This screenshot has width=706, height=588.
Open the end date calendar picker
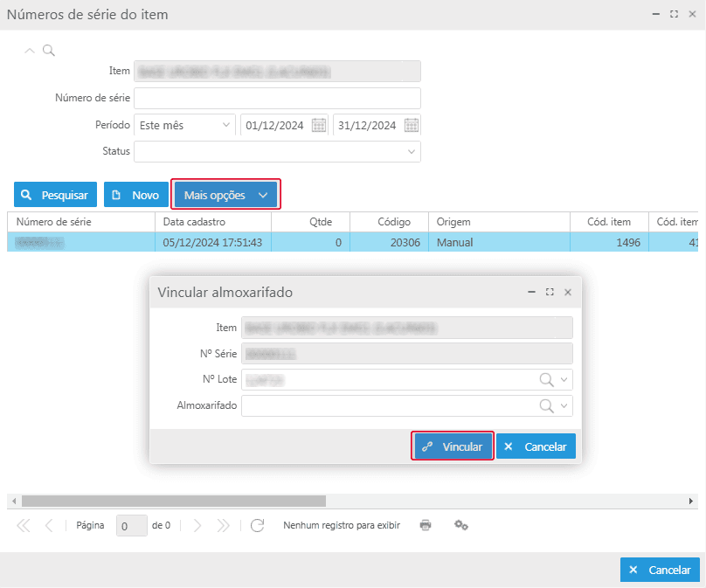click(x=412, y=125)
